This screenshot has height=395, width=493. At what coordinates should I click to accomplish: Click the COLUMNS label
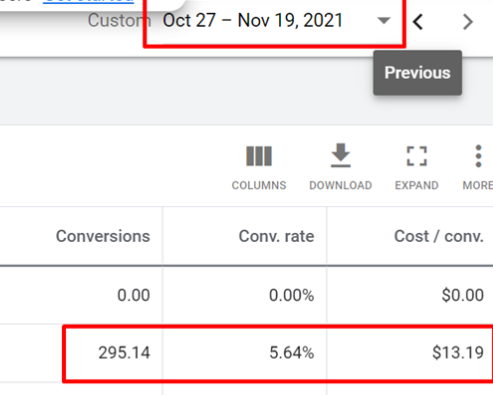click(259, 185)
